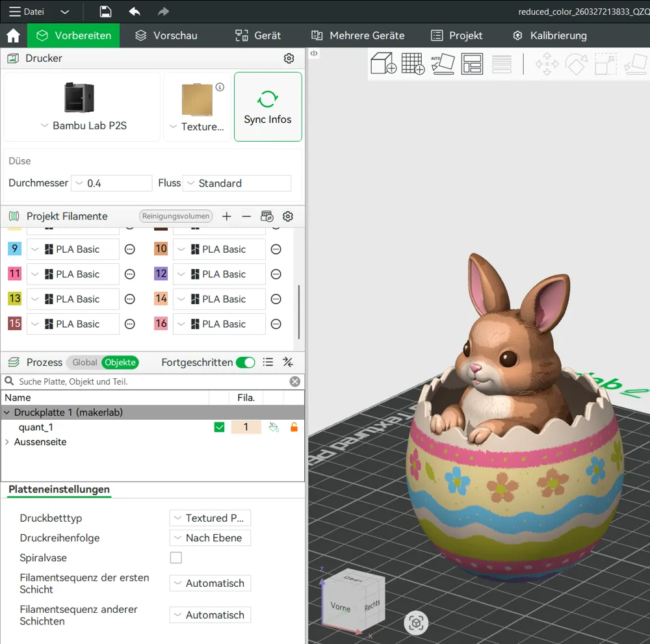Open the Fluss Standard dropdown
This screenshot has height=644, width=650.
(237, 183)
